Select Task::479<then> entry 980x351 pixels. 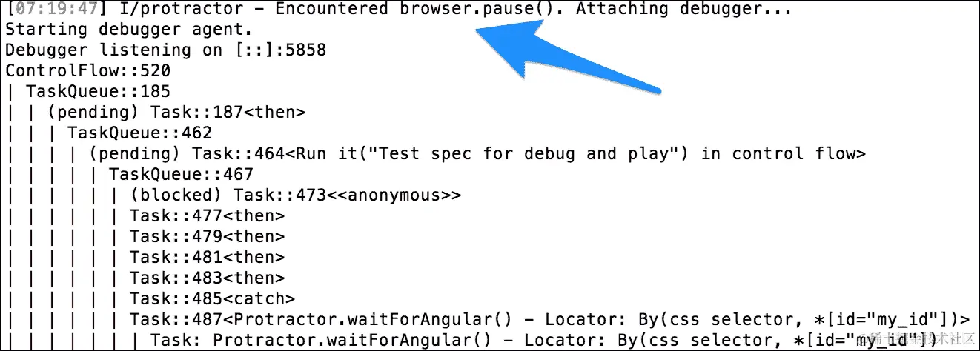(207, 237)
